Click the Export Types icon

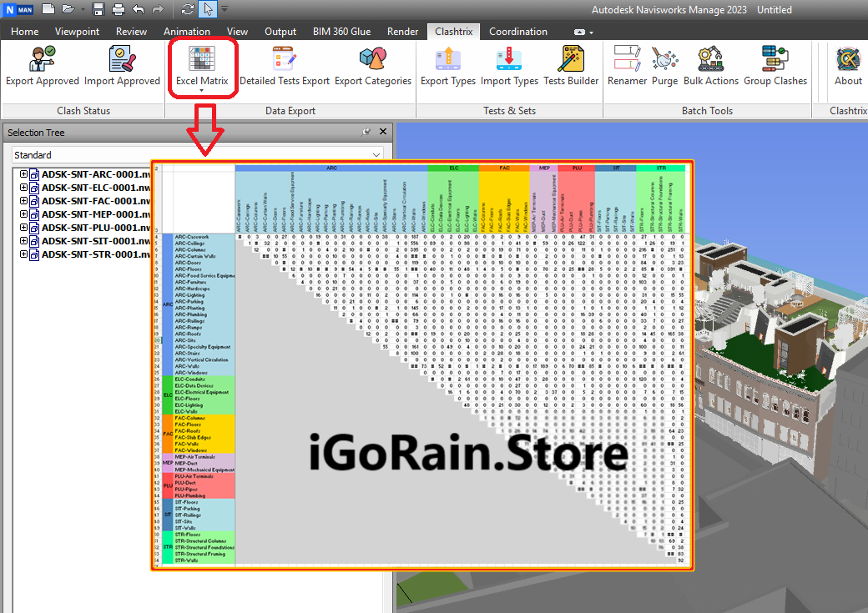448,65
